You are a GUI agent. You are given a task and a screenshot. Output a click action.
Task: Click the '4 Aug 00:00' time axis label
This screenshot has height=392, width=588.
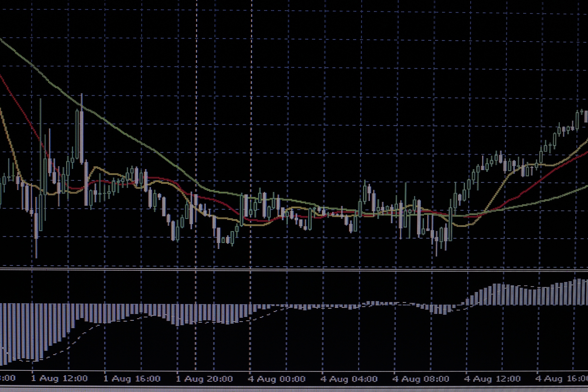click(277, 379)
